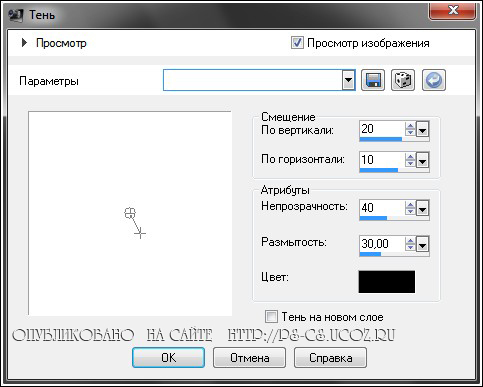The image size is (483, 387).
Task: Click the randomize parameters dice icon
Action: coord(403,80)
